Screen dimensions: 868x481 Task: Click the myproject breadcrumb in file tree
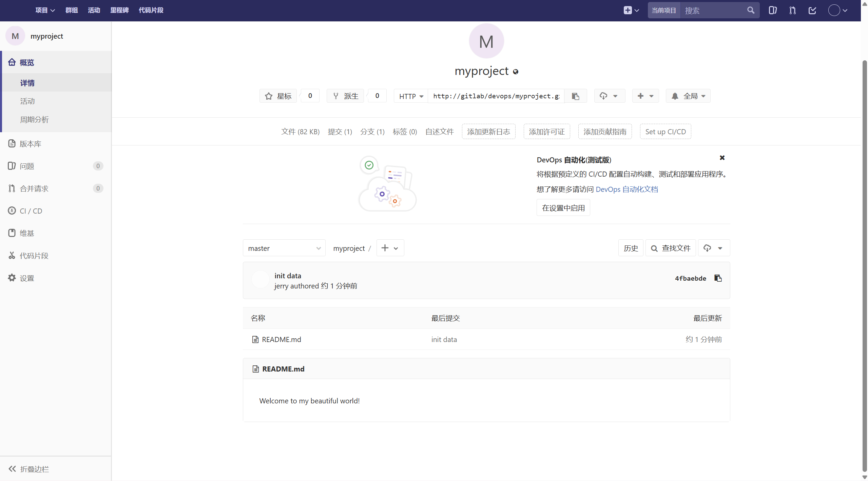(349, 248)
